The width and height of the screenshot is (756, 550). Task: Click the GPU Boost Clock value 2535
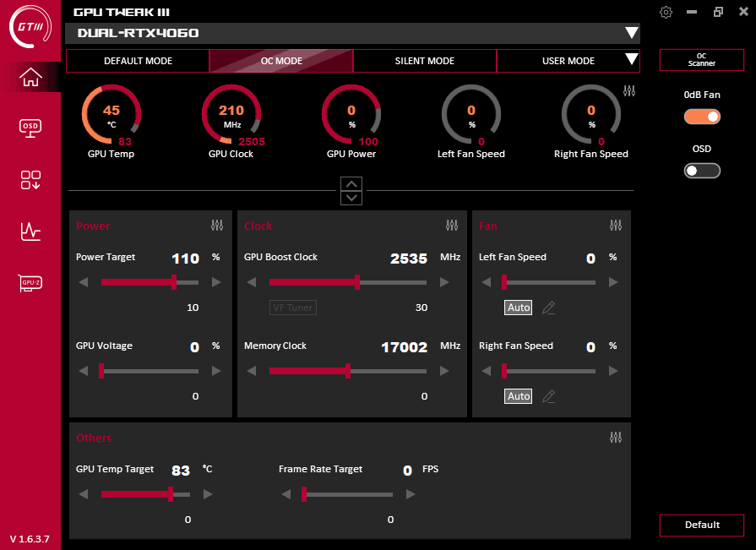409,259
